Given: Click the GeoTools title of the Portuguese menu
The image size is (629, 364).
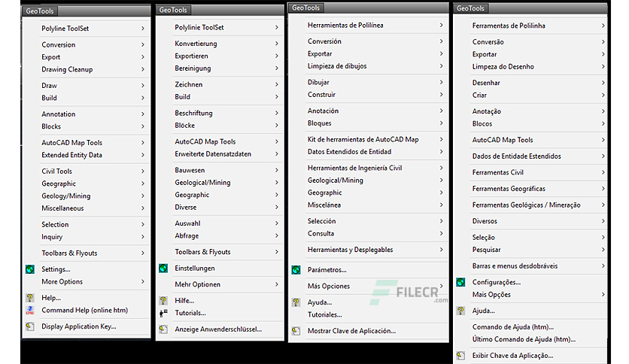Looking at the screenshot, I should pos(470,8).
